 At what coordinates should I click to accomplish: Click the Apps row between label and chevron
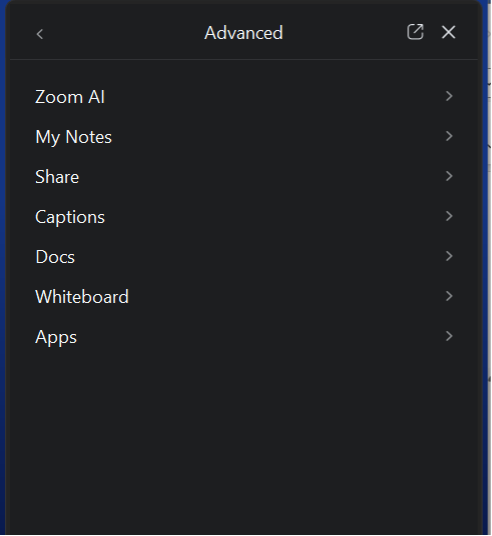pyautogui.click(x=260, y=337)
